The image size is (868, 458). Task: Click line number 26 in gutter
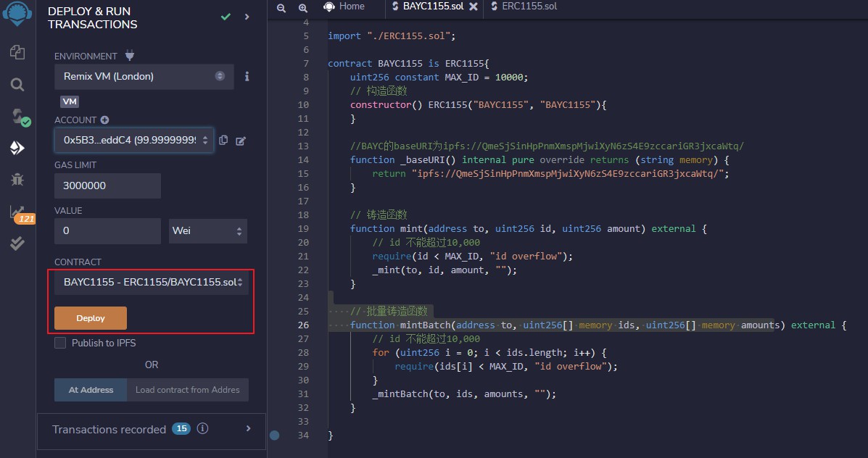coord(303,325)
